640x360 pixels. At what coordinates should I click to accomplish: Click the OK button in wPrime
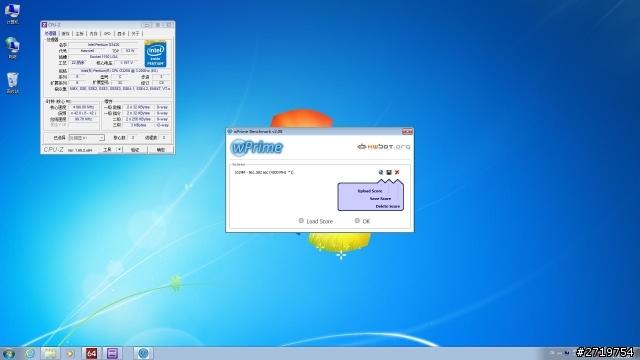coord(362,221)
